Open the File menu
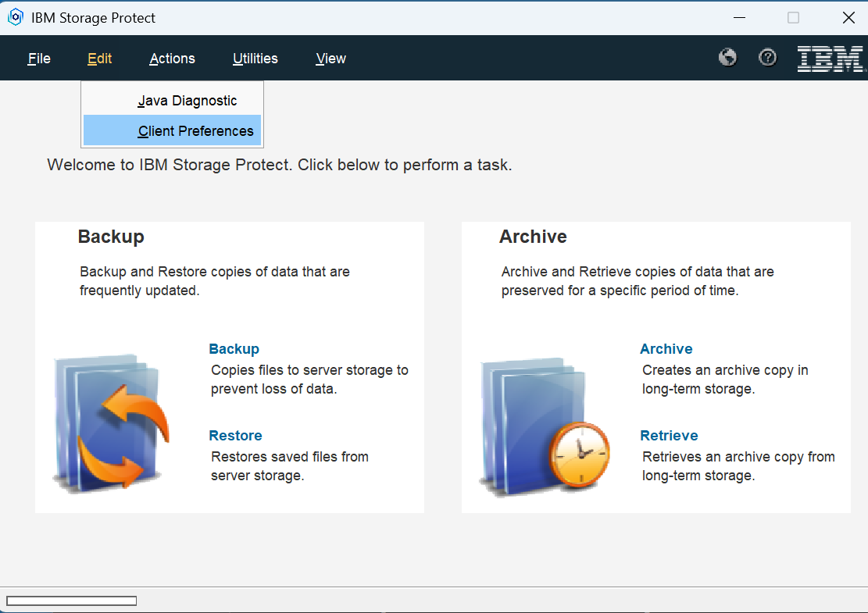 39,59
